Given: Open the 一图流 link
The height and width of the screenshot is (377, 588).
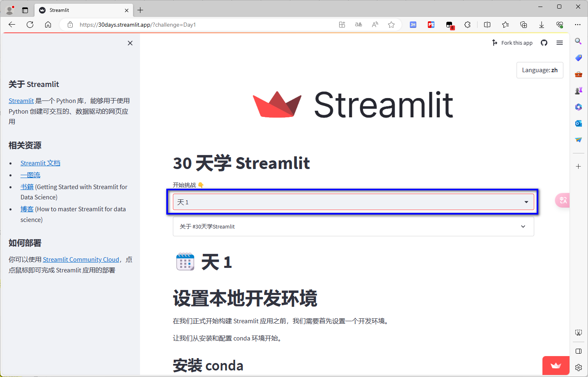Looking at the screenshot, I should tap(30, 175).
